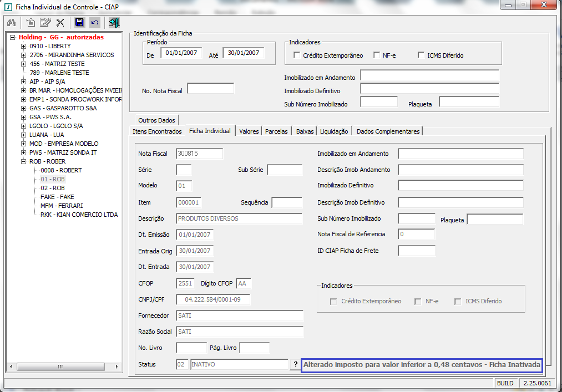
Task: Toggle the NF-e checkbox in Identificação
Action: (377, 55)
